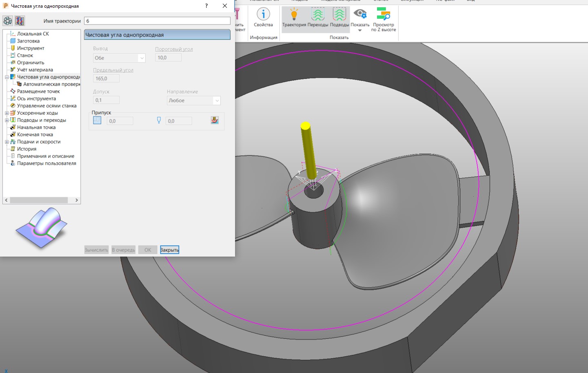The height and width of the screenshot is (373, 588).
Task: Click the OK button in dialog
Action: tap(148, 250)
